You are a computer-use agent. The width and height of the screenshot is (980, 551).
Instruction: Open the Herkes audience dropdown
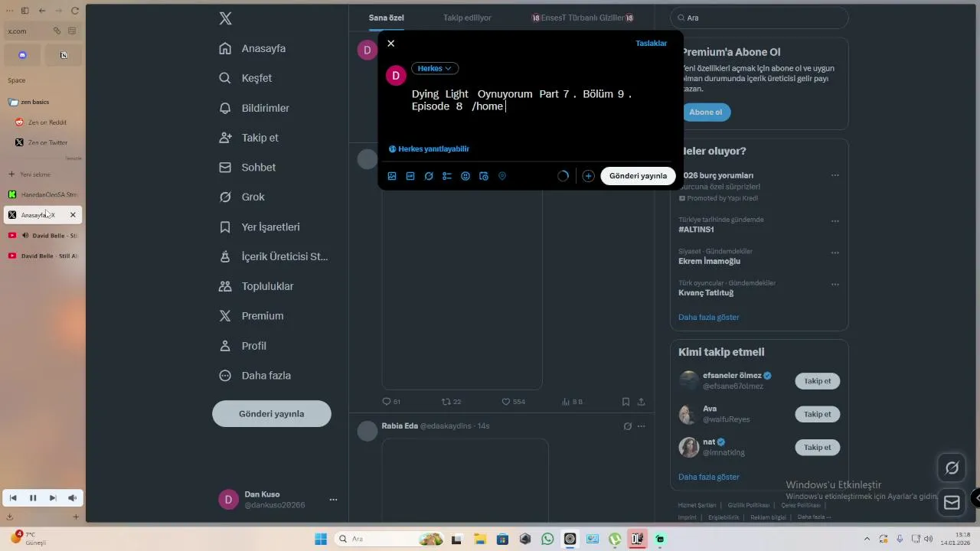tap(435, 68)
